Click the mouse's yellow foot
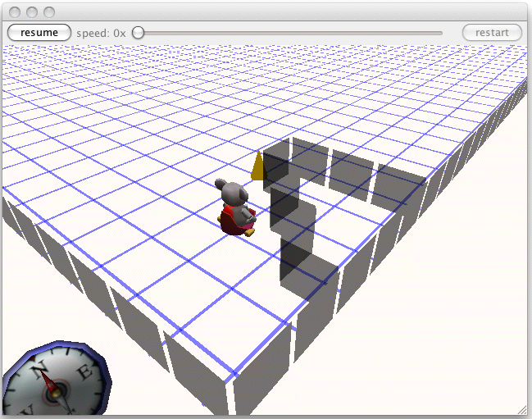 [x=250, y=232]
